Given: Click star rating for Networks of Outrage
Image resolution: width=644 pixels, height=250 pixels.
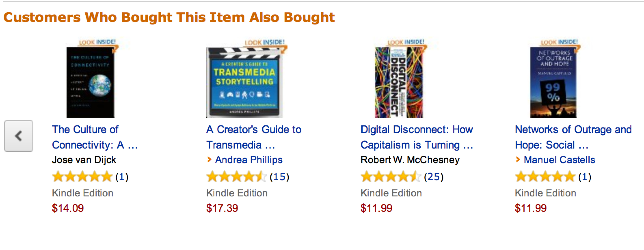Looking at the screenshot, I should point(545,177).
